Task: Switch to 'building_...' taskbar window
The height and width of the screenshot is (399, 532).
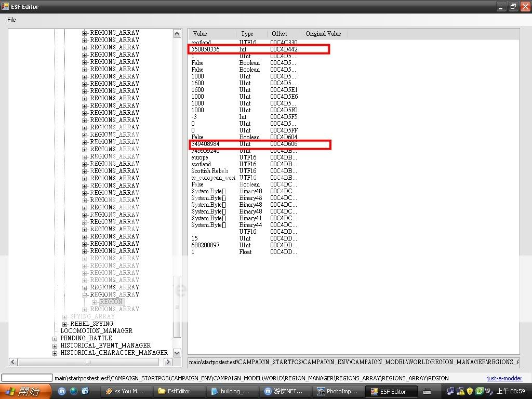Action: point(232,392)
